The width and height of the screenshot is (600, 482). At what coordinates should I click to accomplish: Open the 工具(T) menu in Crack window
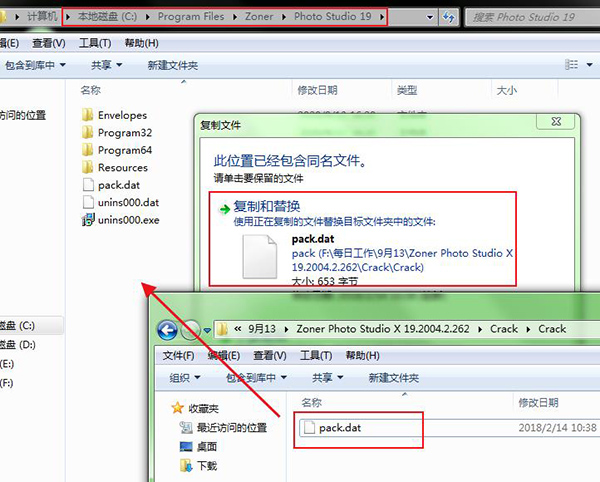(316, 355)
